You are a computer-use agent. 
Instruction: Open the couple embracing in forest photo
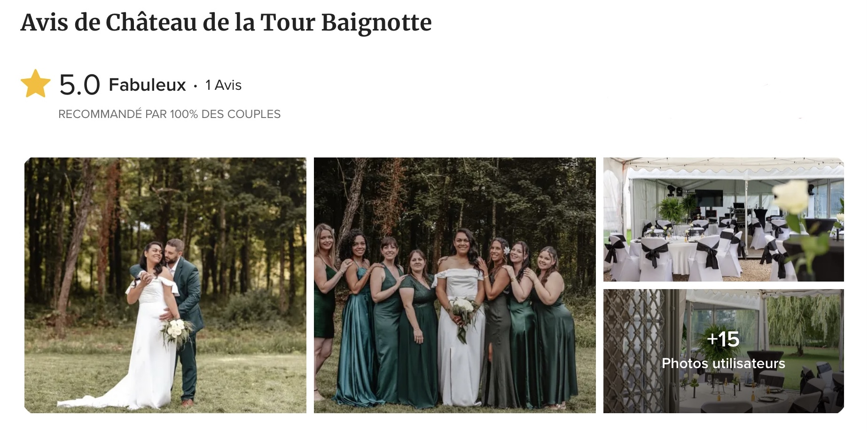165,285
